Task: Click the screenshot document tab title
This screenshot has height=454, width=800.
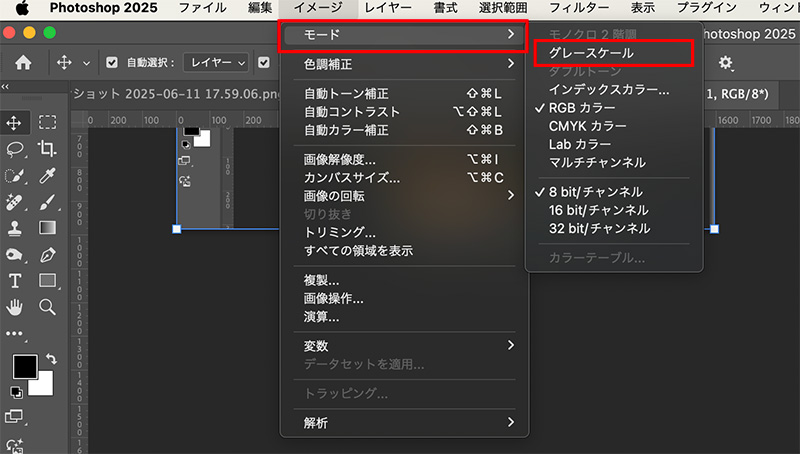Action: (177, 94)
